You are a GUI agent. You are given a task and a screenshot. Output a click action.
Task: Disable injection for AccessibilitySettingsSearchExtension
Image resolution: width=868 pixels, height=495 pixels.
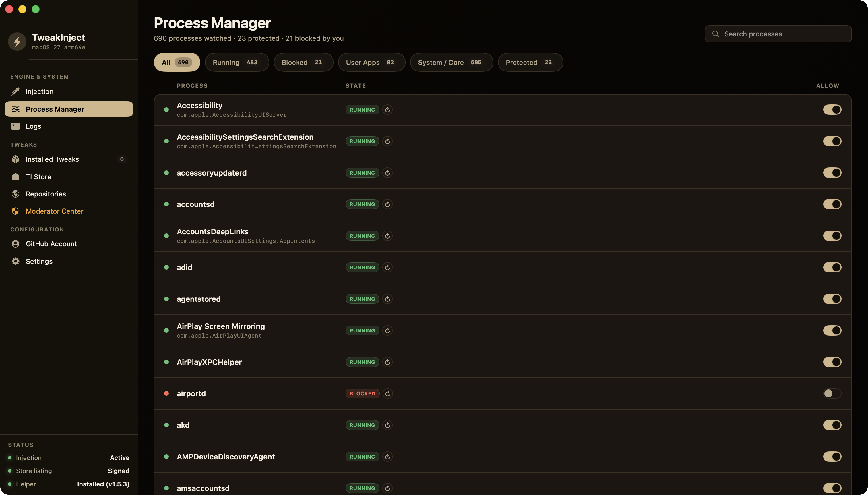tap(832, 141)
